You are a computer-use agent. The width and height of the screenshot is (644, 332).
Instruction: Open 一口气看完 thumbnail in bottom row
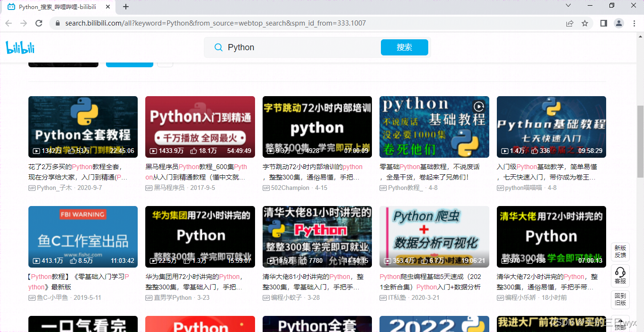click(83, 324)
